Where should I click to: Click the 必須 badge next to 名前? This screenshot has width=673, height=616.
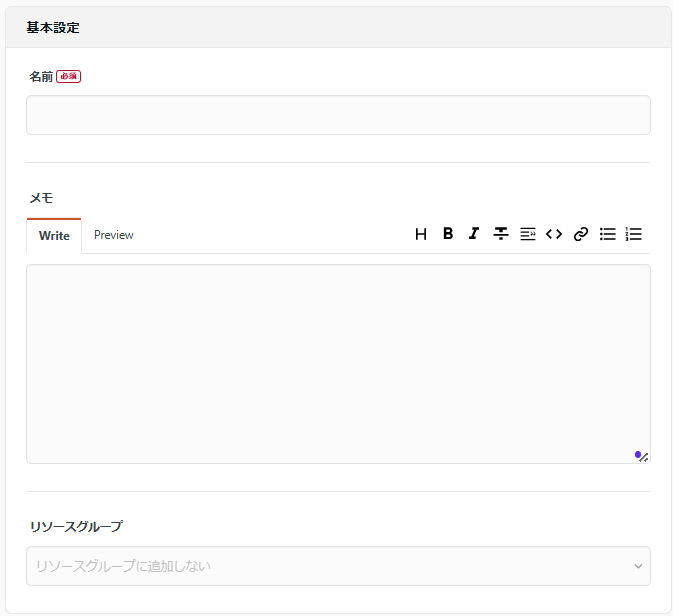click(x=69, y=76)
